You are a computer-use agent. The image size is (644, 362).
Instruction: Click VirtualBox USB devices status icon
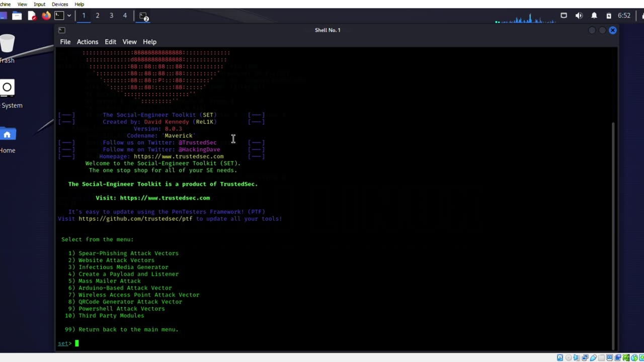(593, 357)
